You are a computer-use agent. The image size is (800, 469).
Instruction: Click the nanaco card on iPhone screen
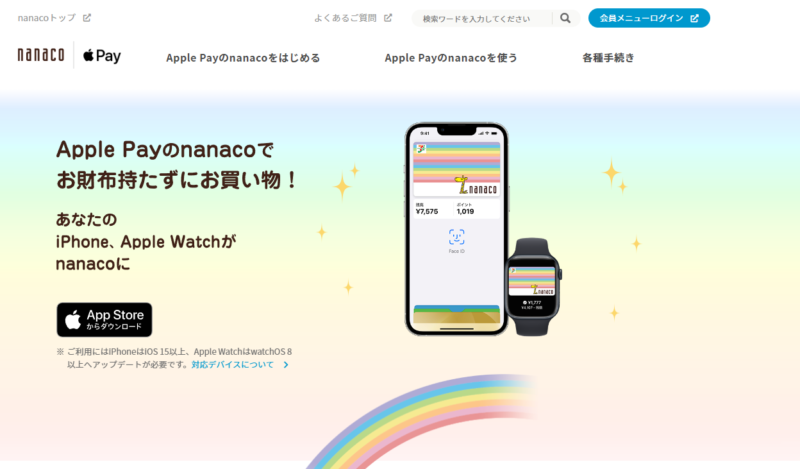click(x=457, y=169)
